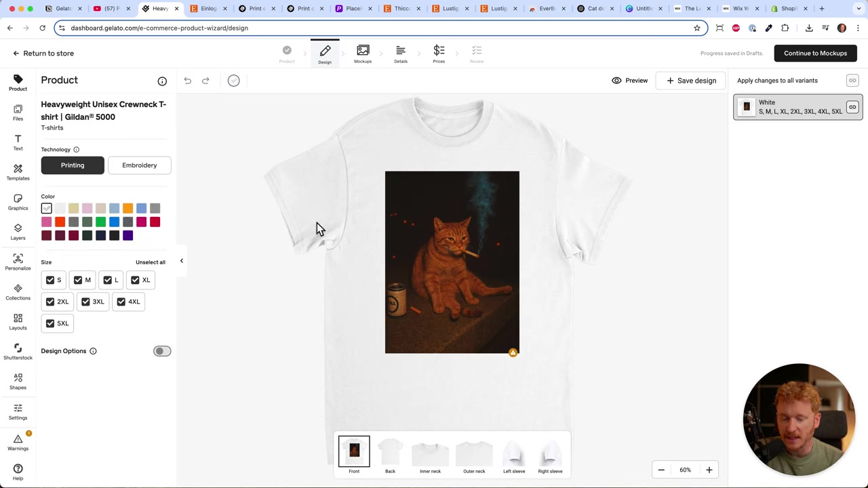Click the Design Options info icon

coord(93,351)
